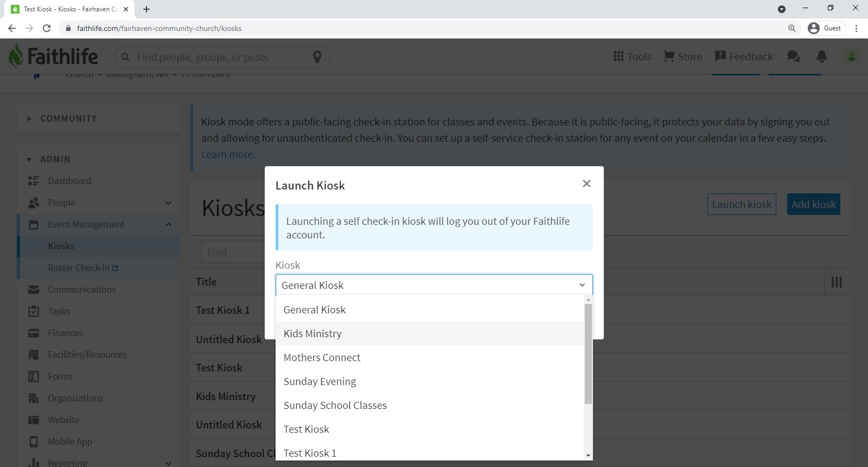Follow the Learn more link
868x467 pixels.
click(228, 154)
